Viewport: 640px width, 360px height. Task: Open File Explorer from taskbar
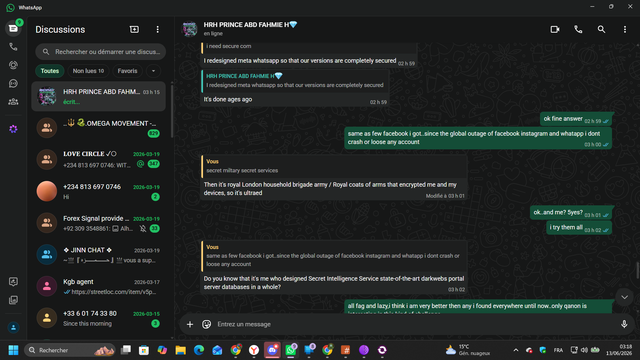tap(180, 350)
